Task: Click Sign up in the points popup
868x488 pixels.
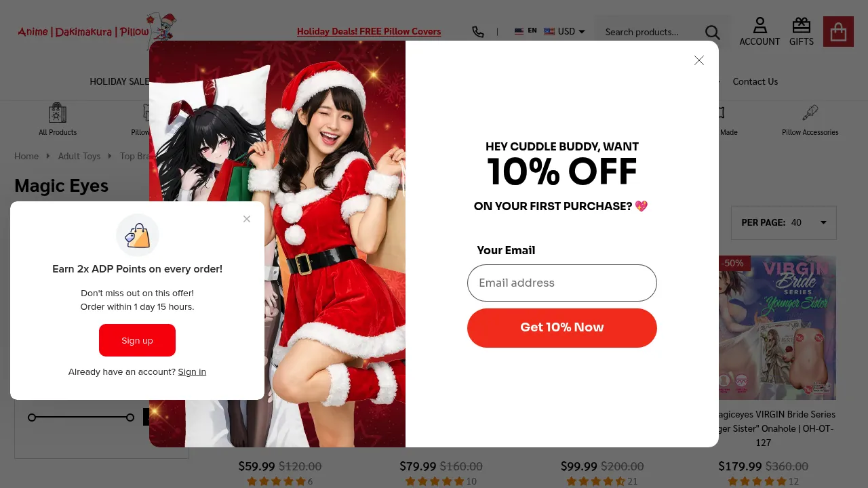Action: coord(137,340)
